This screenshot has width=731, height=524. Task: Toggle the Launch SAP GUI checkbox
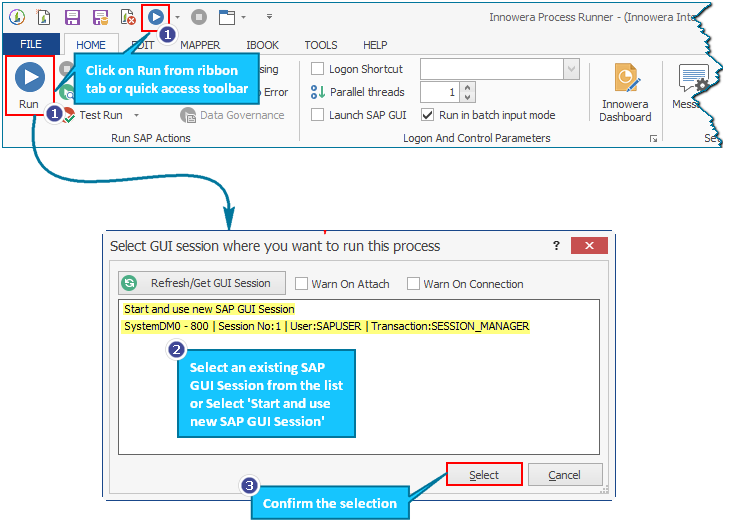pos(318,115)
